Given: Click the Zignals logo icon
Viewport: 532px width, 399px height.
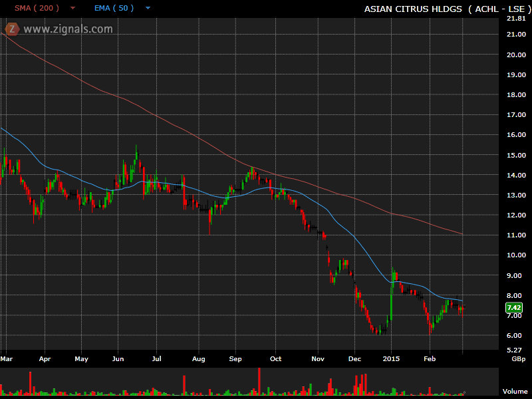Looking at the screenshot, I should pos(12,29).
